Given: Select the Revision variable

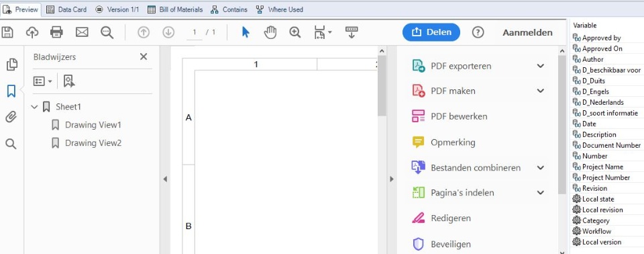Looking at the screenshot, I should click(x=594, y=188).
